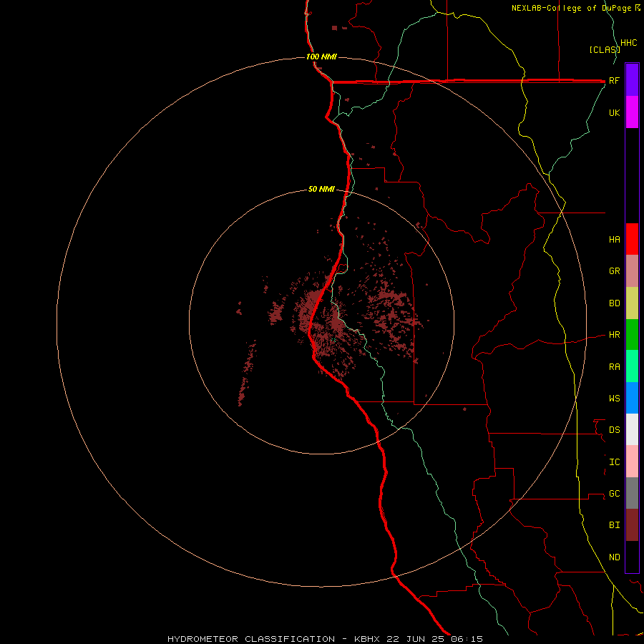Click the BI legend label
The width and height of the screenshot is (644, 644).
[614, 525]
